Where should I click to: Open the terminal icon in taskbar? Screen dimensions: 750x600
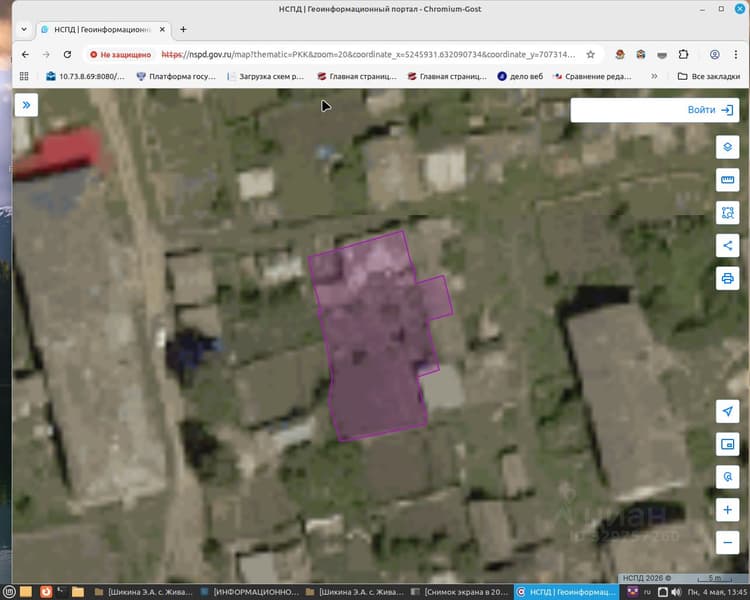tap(61, 592)
